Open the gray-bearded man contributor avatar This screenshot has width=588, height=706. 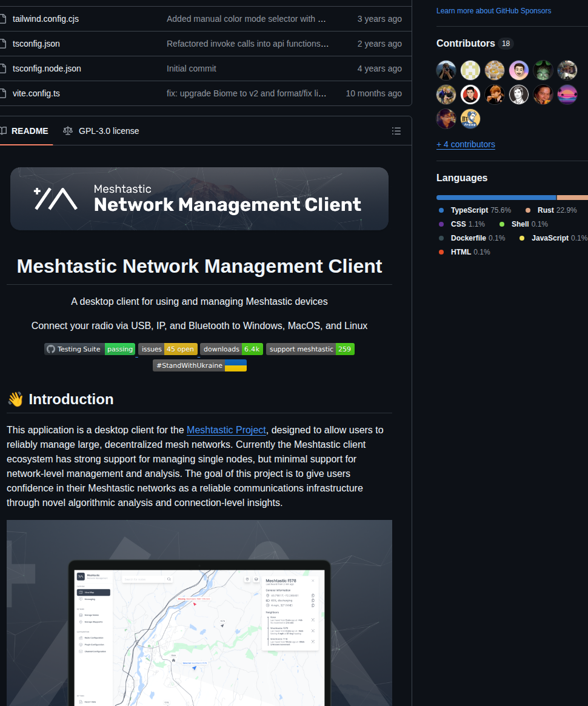click(567, 70)
